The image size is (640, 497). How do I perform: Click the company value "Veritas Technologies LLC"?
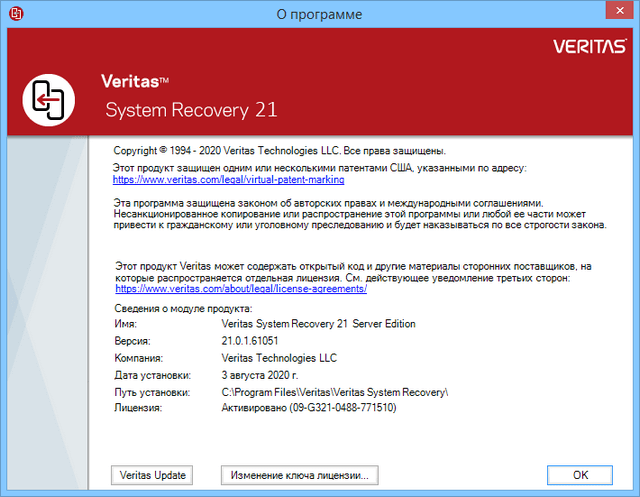pyautogui.click(x=281, y=358)
